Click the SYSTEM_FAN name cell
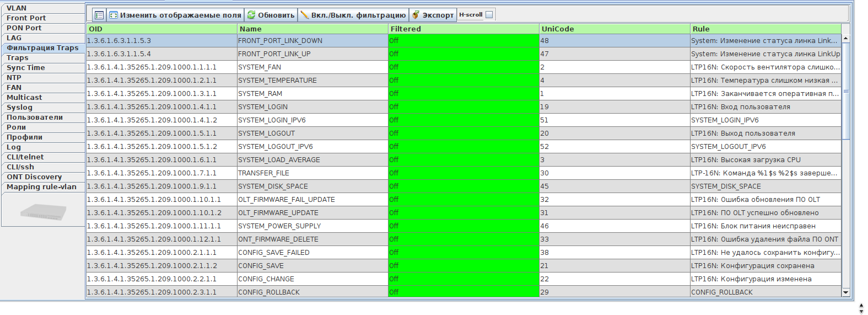The image size is (868, 315). click(x=312, y=67)
